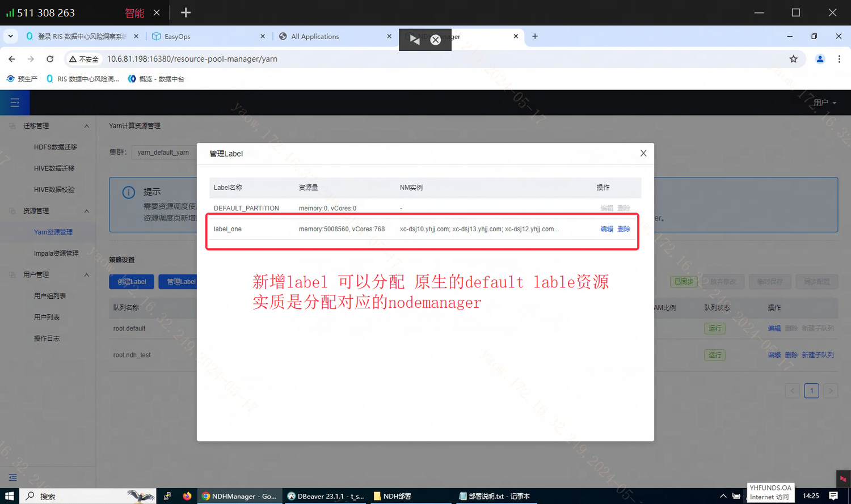Switch to the NDHManager Chrome window on taskbar

tap(238, 495)
